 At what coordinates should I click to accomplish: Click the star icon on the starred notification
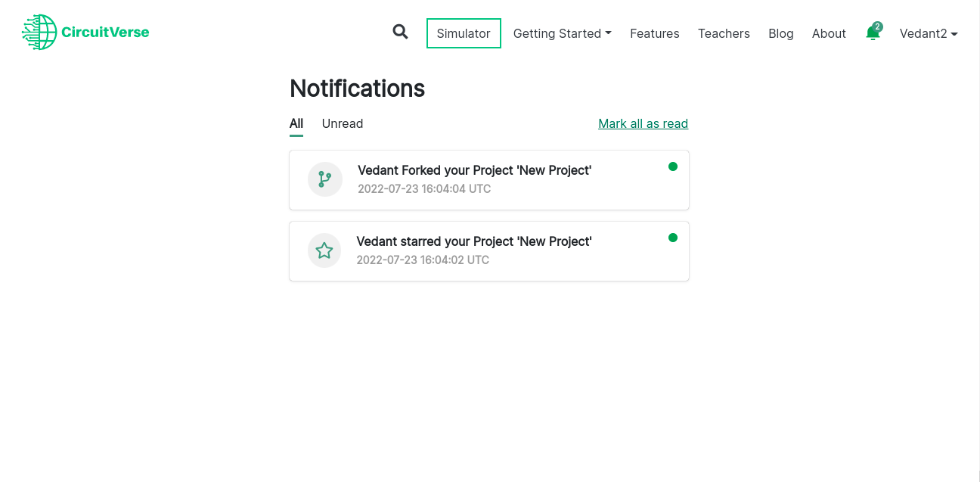[324, 250]
